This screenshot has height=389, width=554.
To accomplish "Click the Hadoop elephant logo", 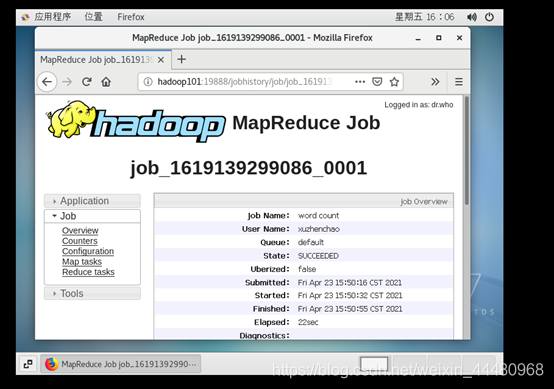I will coord(136,121).
